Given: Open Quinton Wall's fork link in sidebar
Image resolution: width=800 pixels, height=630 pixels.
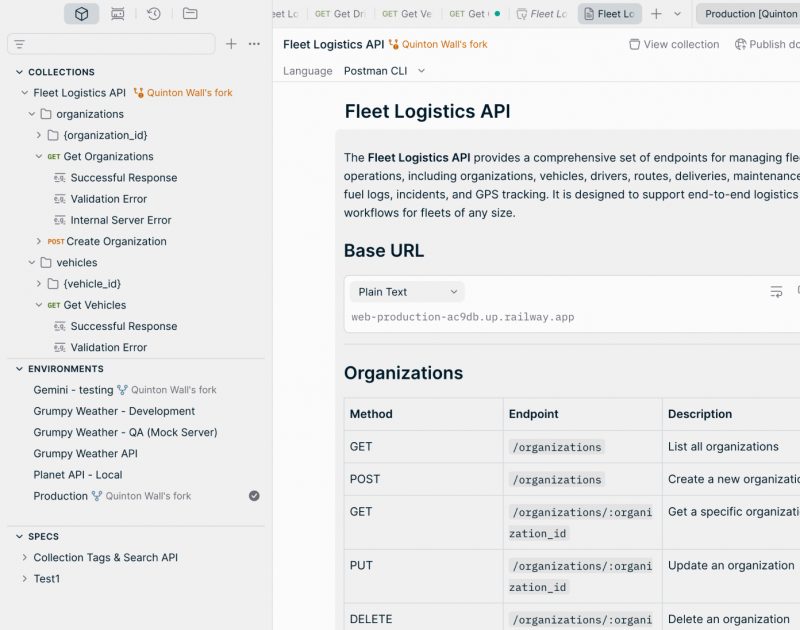Looking at the screenshot, I should click(x=189, y=92).
